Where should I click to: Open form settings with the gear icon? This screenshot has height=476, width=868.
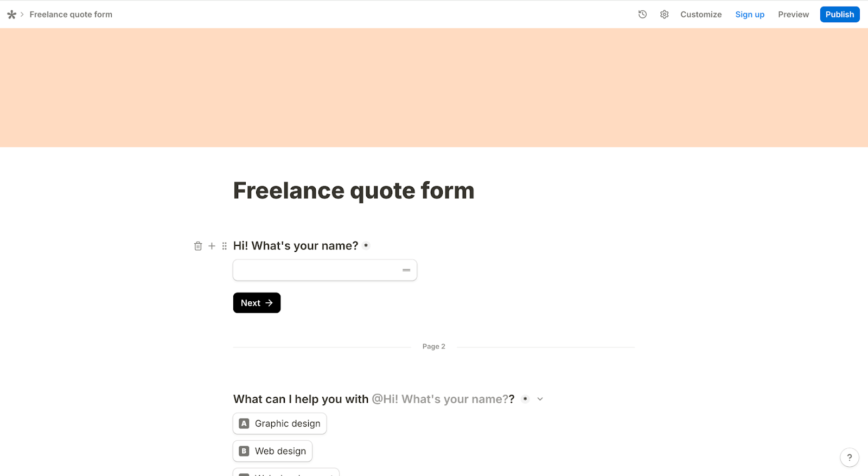coord(664,14)
